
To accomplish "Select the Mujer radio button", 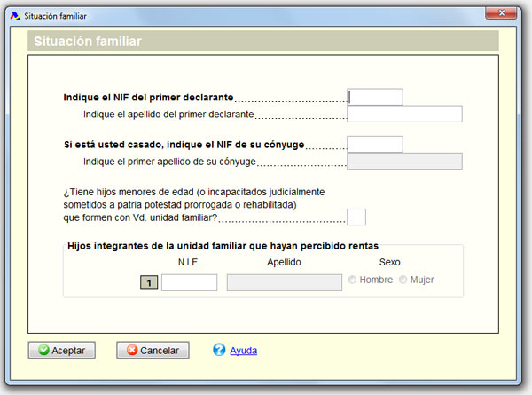I will [403, 280].
